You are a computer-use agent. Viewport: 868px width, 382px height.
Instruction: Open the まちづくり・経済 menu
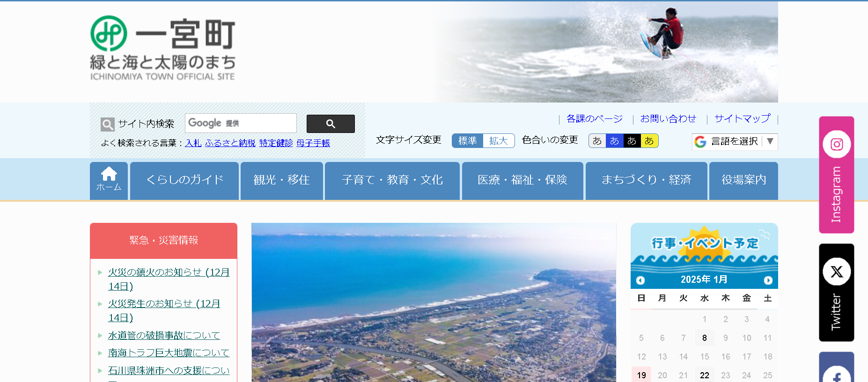pos(646,181)
